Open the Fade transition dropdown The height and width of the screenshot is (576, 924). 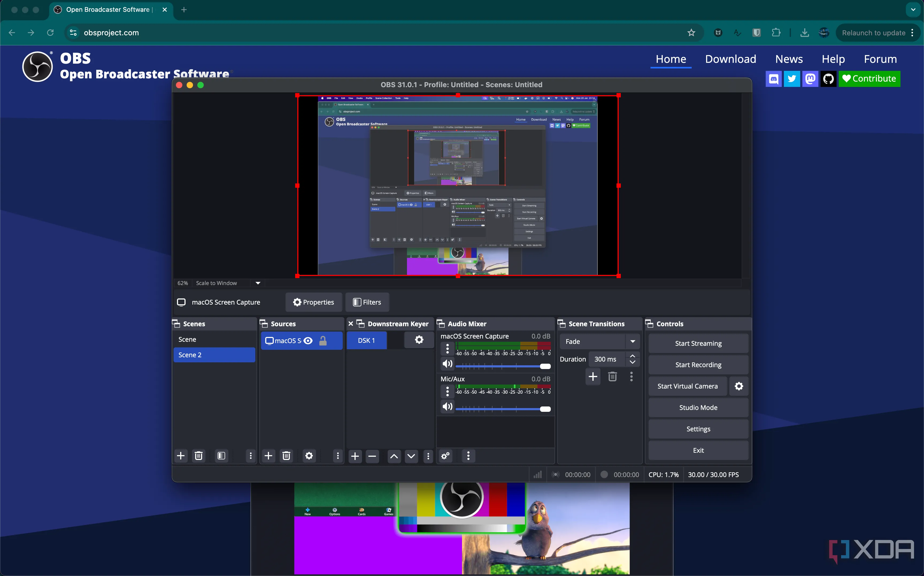tap(632, 341)
